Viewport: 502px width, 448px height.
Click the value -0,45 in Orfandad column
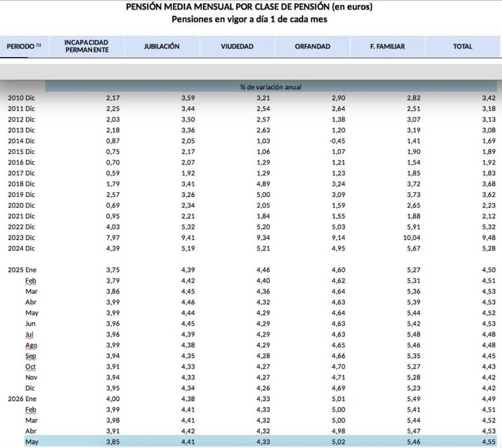point(337,141)
